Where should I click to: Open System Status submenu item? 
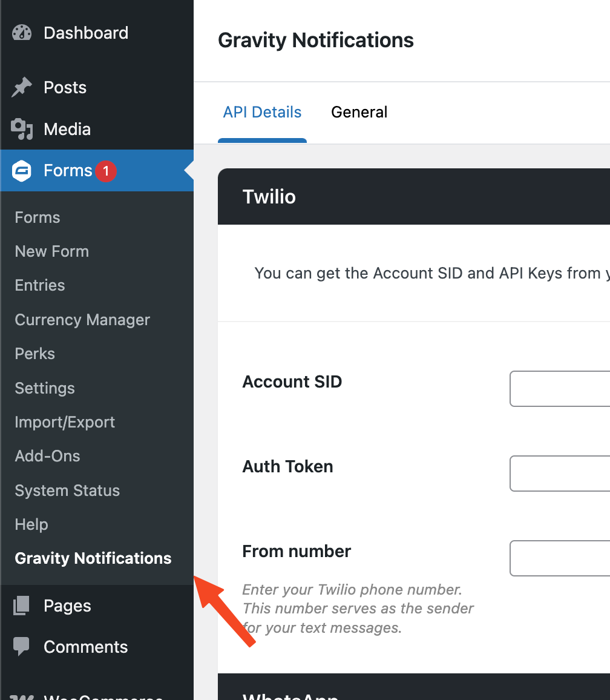click(x=67, y=490)
